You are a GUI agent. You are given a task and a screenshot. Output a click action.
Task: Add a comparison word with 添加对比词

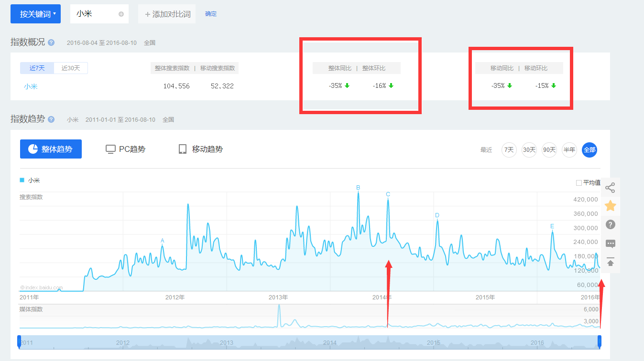(x=167, y=14)
